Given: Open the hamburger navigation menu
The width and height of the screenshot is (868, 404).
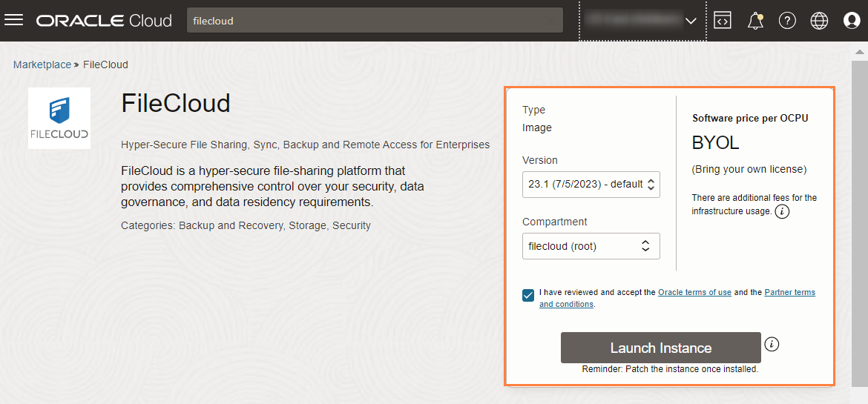Looking at the screenshot, I should [x=15, y=20].
